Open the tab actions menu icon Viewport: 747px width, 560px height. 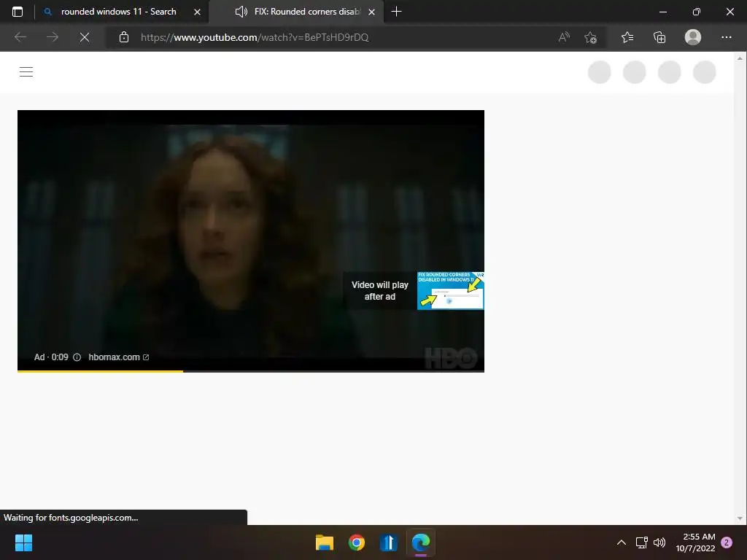coord(18,12)
